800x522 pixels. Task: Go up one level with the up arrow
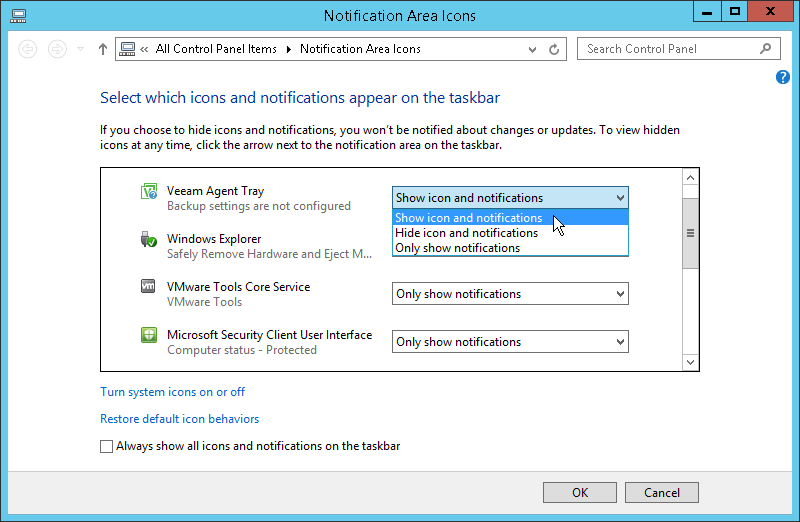[103, 49]
